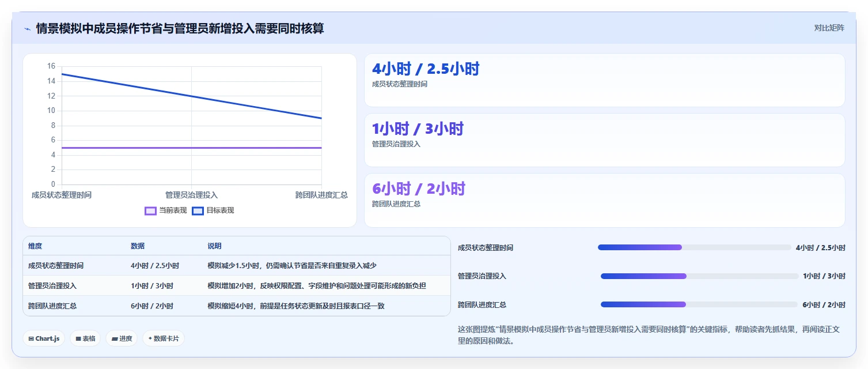
Task: Click description starting 模拟增加2小时
Action: 317,286
